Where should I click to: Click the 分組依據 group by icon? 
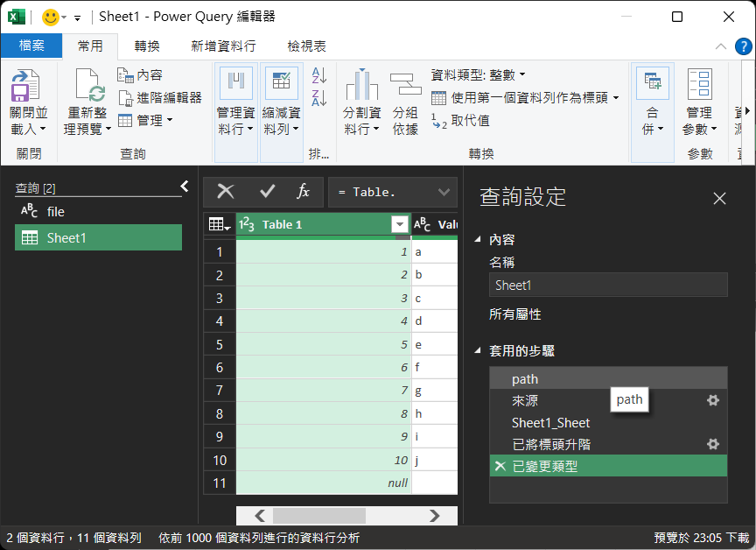point(405,88)
